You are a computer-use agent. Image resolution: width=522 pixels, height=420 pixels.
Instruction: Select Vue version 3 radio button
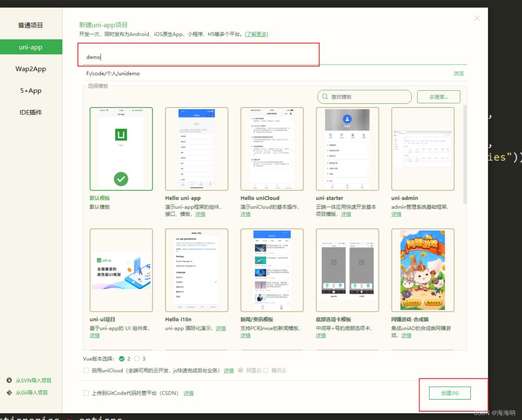(x=137, y=358)
